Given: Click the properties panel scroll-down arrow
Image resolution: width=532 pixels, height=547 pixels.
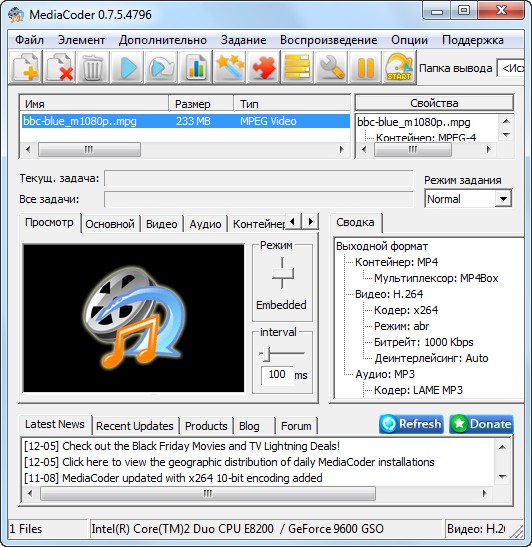Looking at the screenshot, I should pyautogui.click(x=507, y=135).
